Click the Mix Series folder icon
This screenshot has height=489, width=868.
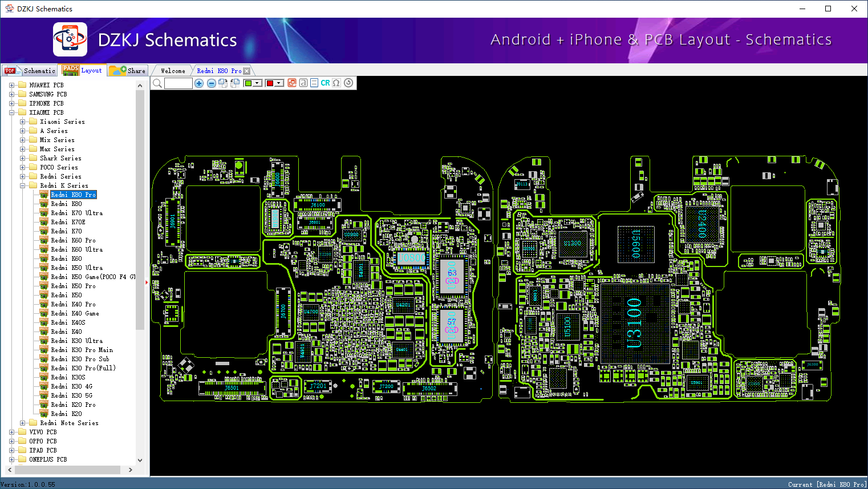33,140
